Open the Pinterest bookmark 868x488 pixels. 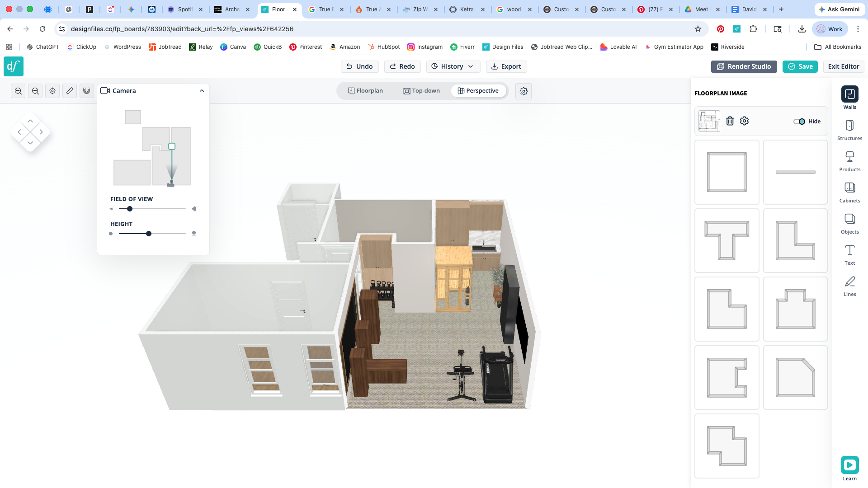pyautogui.click(x=306, y=47)
